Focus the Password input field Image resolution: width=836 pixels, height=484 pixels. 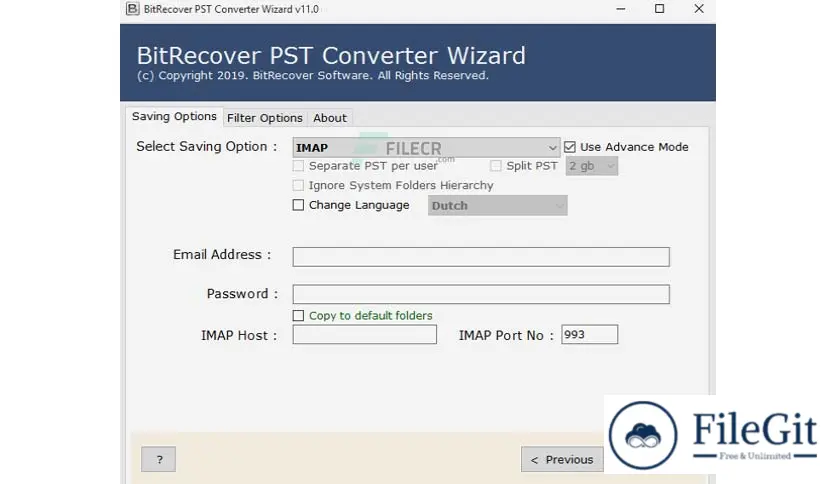pos(481,294)
